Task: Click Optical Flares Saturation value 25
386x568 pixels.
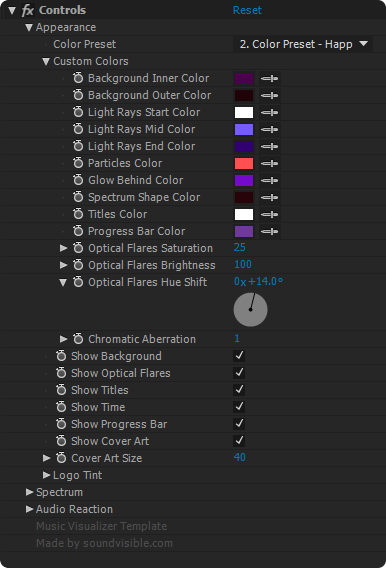Action: coord(240,247)
